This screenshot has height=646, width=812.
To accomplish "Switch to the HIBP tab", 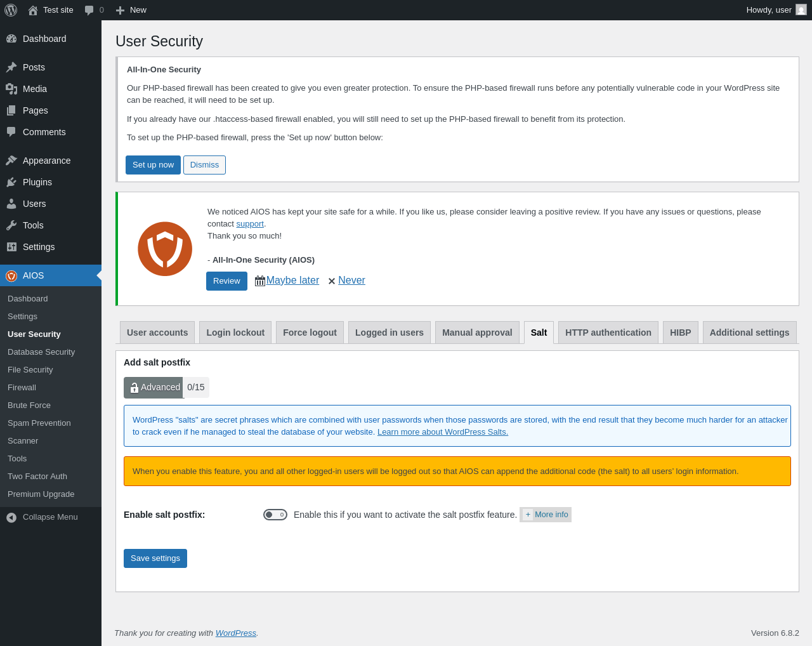I will pyautogui.click(x=681, y=333).
